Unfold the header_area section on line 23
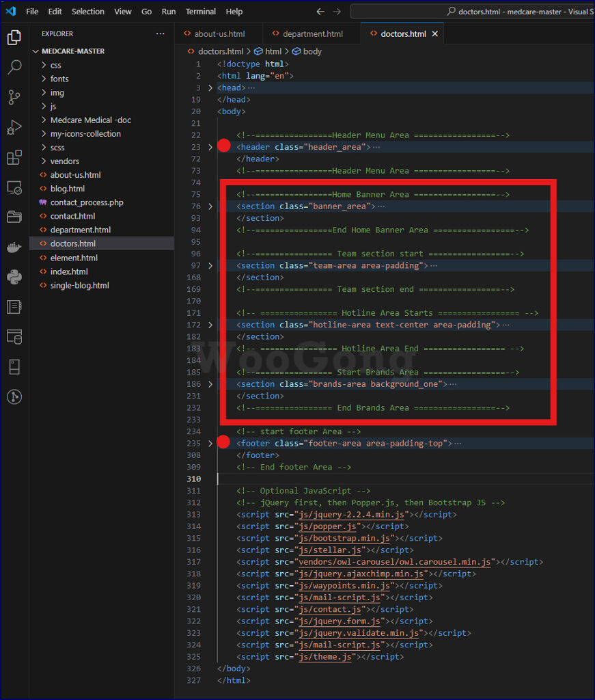 pyautogui.click(x=210, y=147)
